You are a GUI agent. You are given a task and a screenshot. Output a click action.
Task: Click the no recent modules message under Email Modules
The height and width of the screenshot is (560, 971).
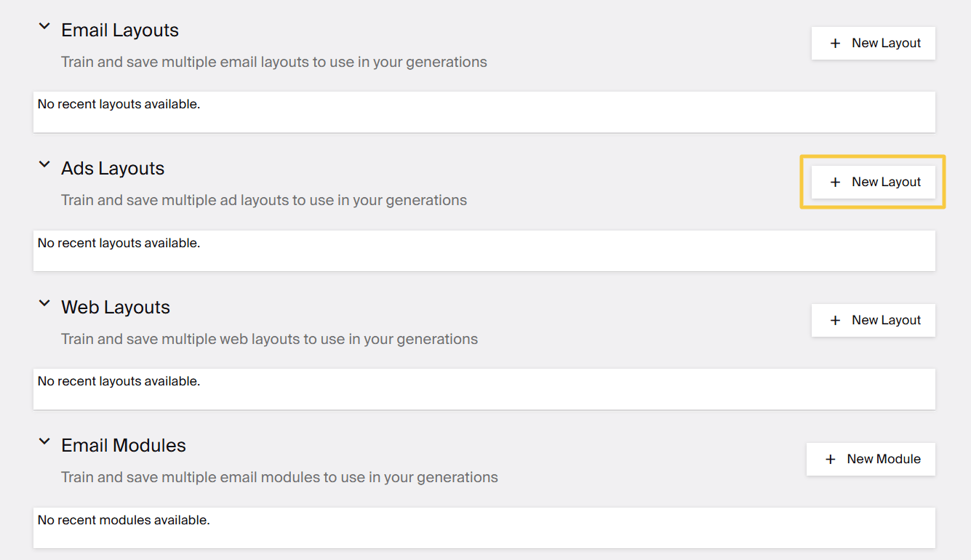pyautogui.click(x=124, y=519)
